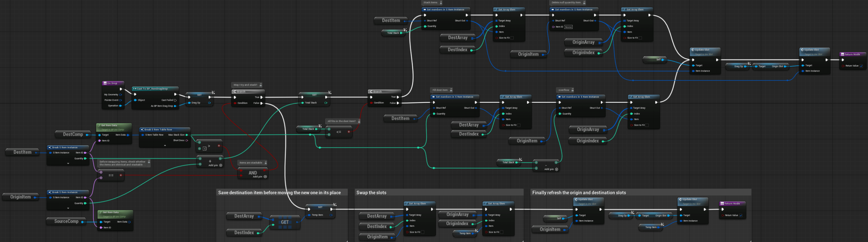Enable Size to Fit on top-right Set Array Elem

(x=640, y=38)
